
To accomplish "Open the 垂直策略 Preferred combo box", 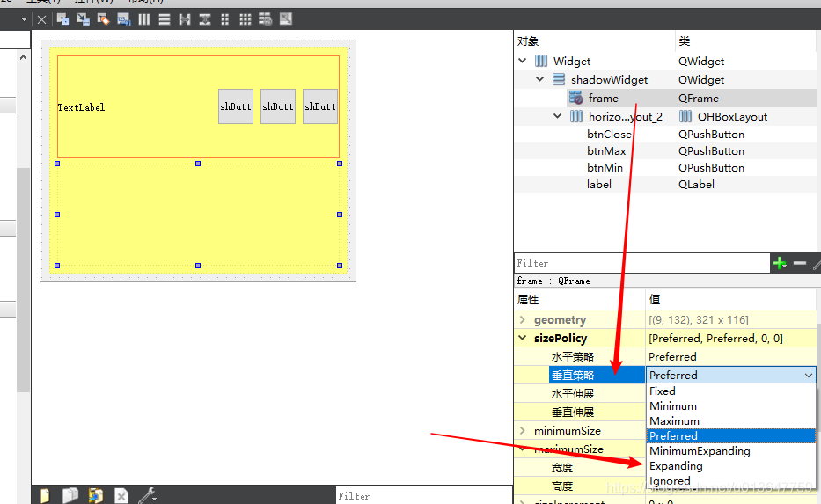I will [731, 376].
